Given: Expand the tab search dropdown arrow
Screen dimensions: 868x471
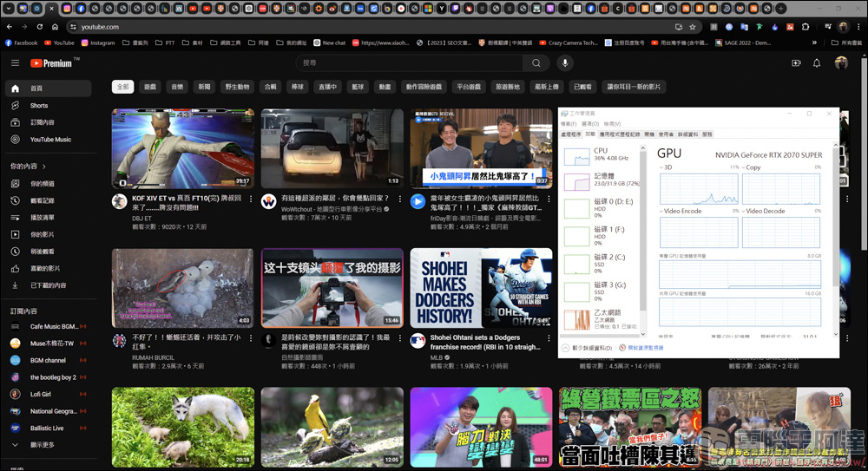Looking at the screenshot, I should (x=9, y=9).
